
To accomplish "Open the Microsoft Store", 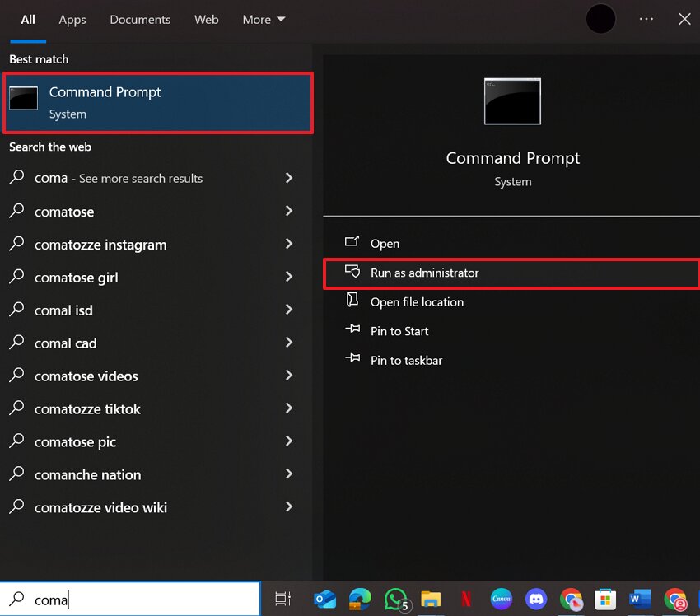I will [607, 599].
